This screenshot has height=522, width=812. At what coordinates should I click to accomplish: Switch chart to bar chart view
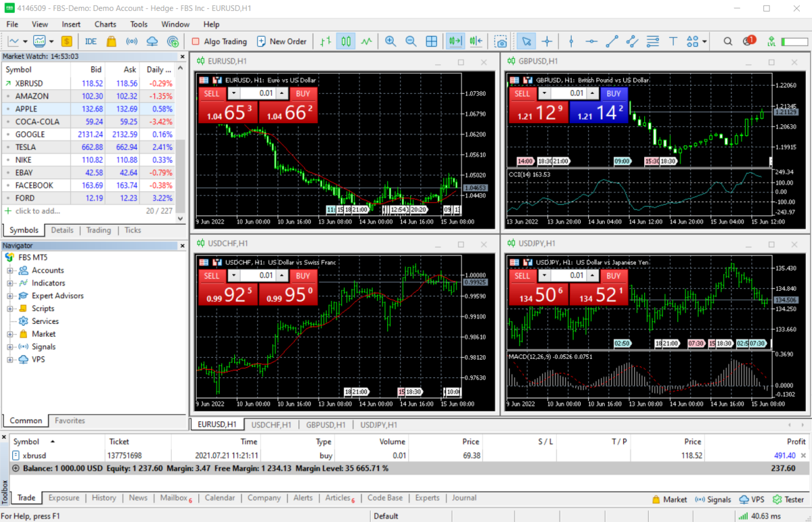[x=325, y=41]
